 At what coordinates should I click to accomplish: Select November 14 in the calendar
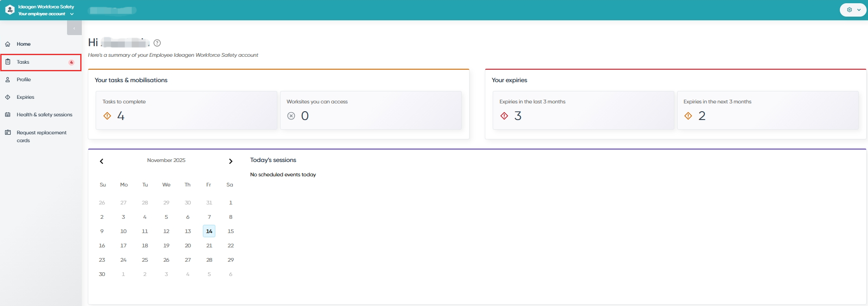(x=209, y=231)
